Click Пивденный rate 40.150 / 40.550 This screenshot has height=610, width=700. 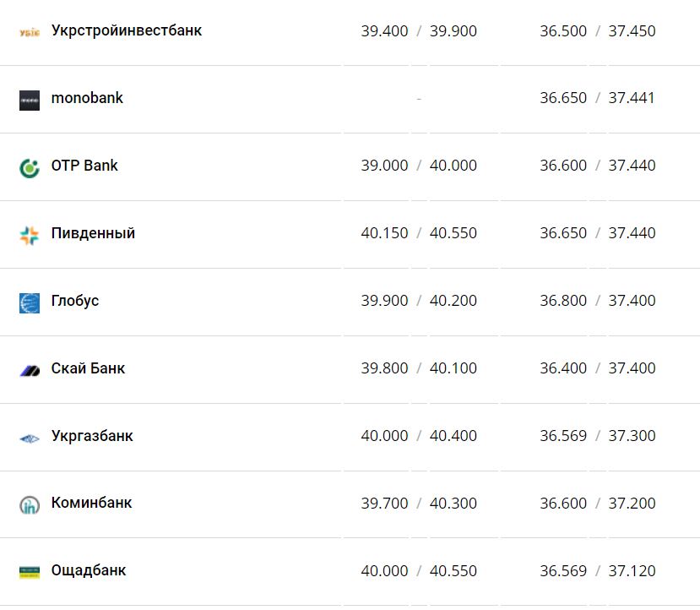pyautogui.click(x=419, y=233)
